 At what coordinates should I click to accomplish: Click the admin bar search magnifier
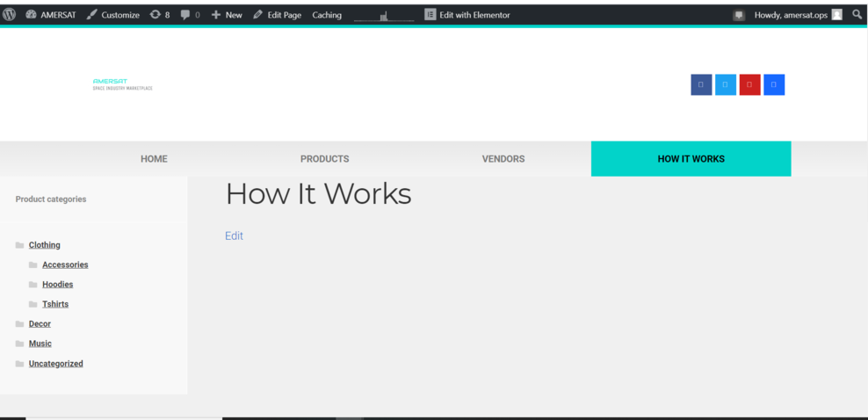pos(857,15)
